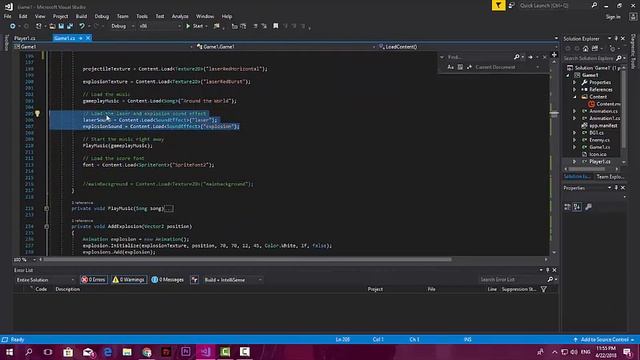Click Add to Source Control

pyautogui.click(x=604, y=340)
